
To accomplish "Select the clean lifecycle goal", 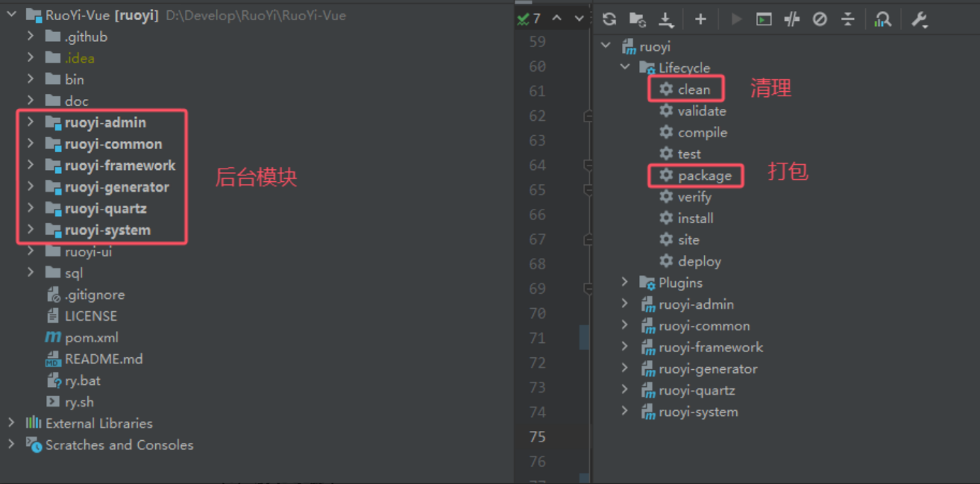I will (x=694, y=89).
